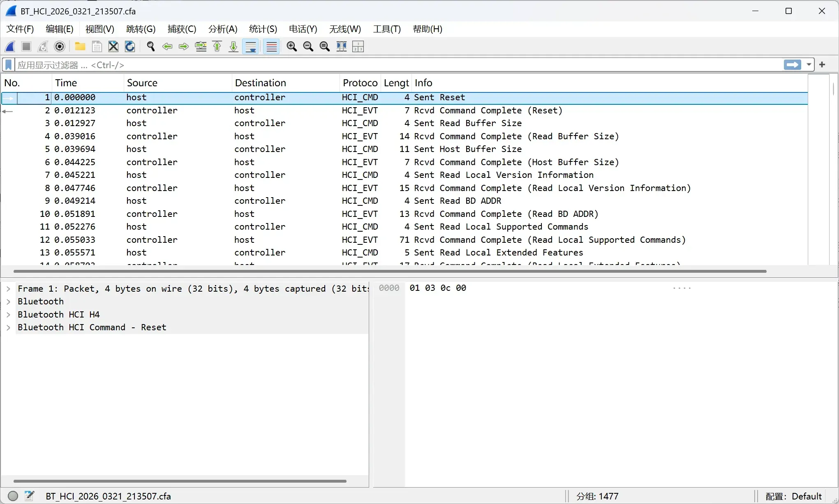This screenshot has height=504, width=839.
Task: Open a capture file via folder icon
Action: click(80, 46)
